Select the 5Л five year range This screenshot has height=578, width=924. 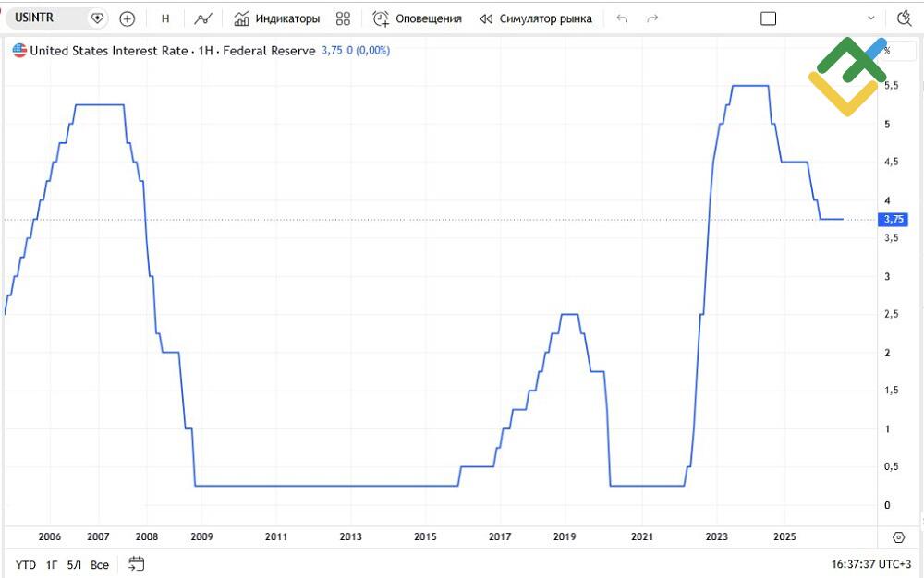[74, 565]
